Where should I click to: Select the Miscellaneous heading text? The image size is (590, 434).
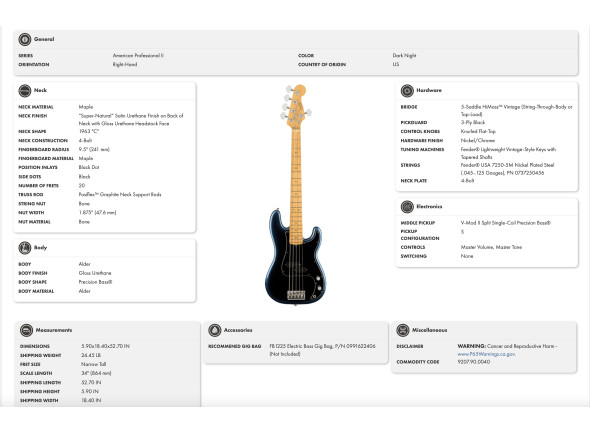(x=430, y=330)
